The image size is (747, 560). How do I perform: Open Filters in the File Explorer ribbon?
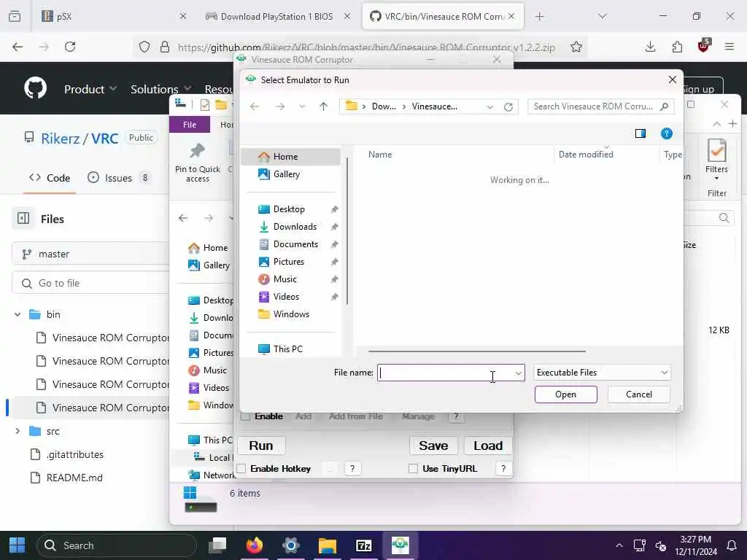[x=716, y=160]
